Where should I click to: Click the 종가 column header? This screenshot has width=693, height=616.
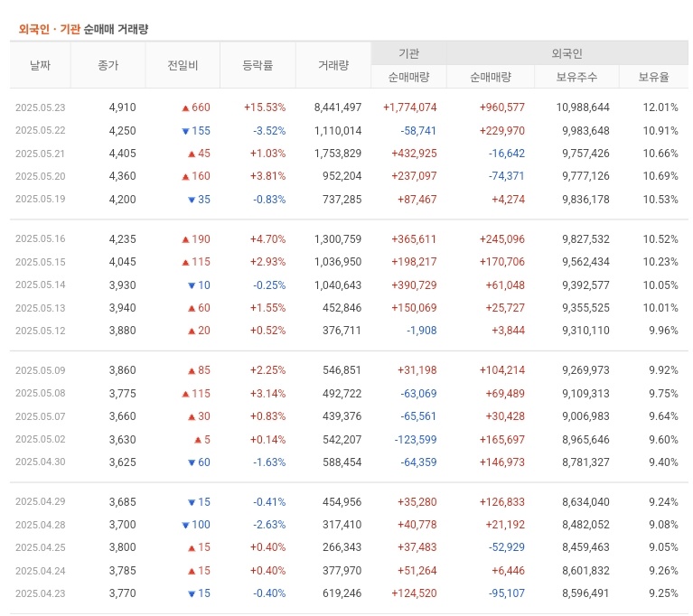pyautogui.click(x=108, y=65)
